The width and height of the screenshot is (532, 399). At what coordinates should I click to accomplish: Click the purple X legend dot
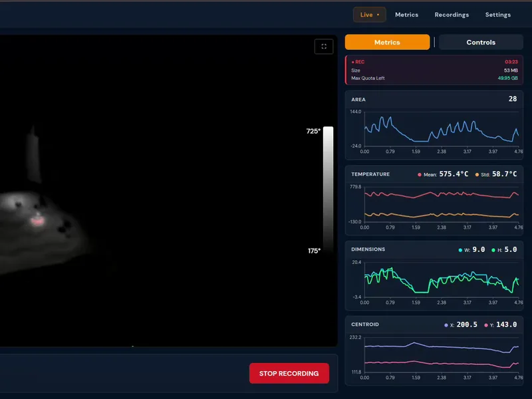[x=446, y=325]
